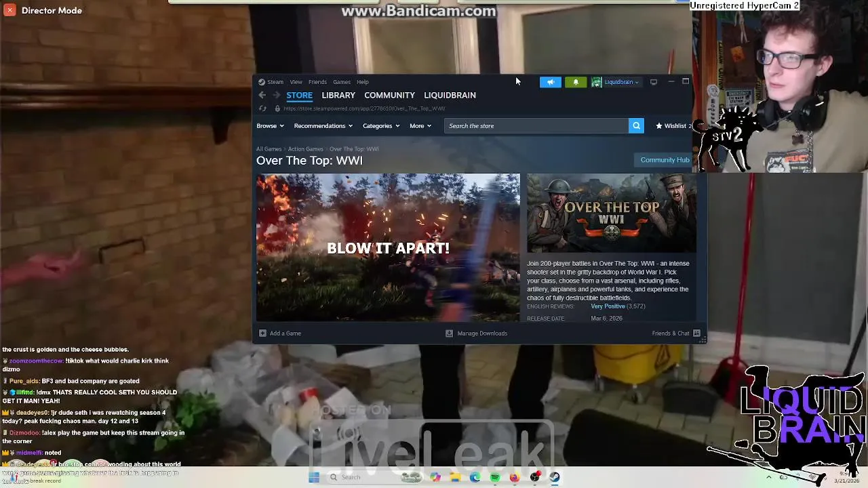Screen dimensions: 868x488
Task: Click the download icon beside Manage Downloads
Action: (x=449, y=333)
